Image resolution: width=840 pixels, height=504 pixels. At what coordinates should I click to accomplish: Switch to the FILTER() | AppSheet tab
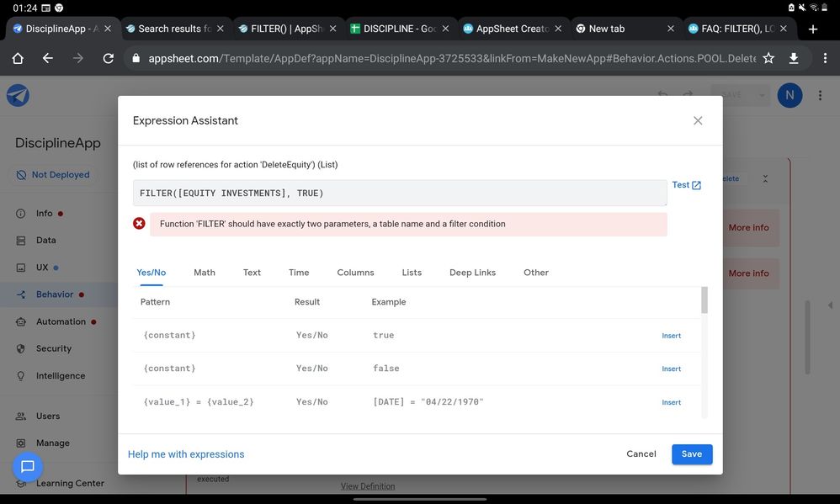(x=287, y=29)
